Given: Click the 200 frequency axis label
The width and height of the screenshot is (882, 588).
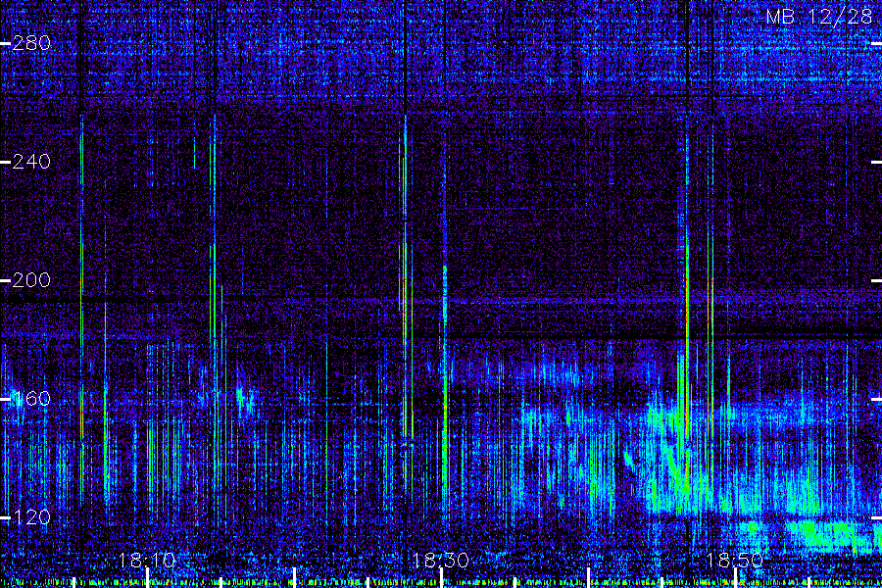Looking at the screenshot, I should tap(31, 279).
